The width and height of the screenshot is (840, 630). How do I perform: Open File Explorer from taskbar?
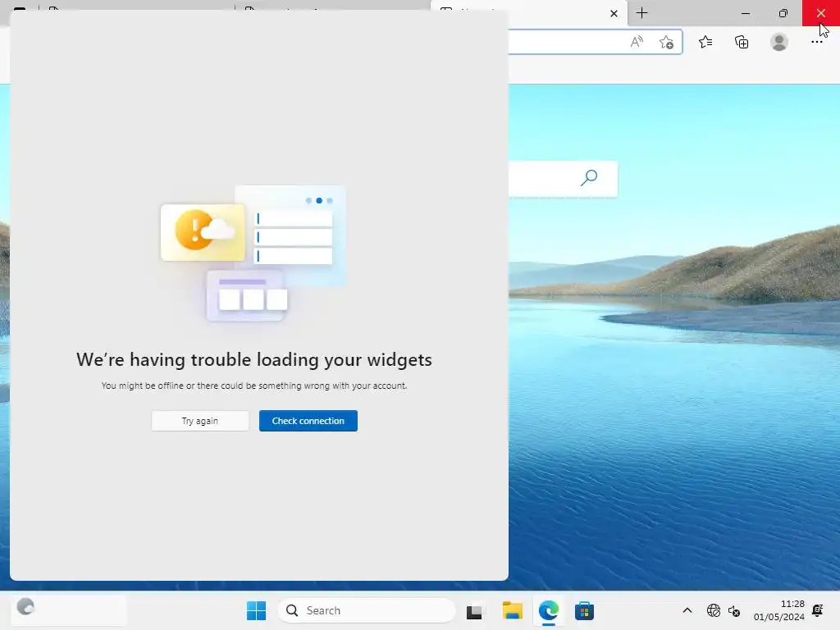click(512, 610)
